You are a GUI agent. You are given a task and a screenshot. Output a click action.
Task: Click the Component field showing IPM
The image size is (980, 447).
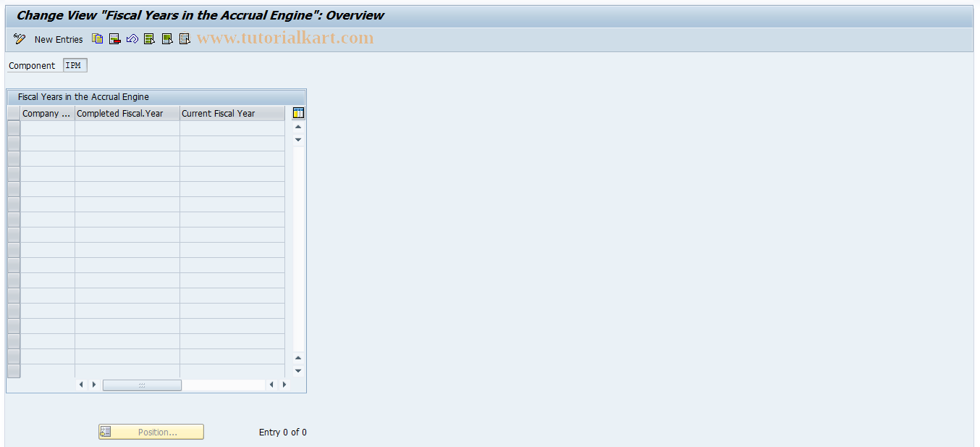click(75, 65)
